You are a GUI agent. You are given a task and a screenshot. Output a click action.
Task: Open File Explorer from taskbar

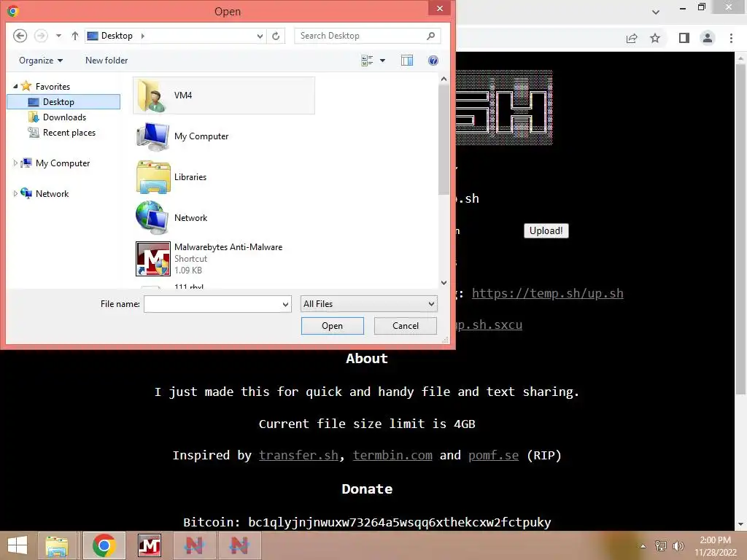click(57, 545)
